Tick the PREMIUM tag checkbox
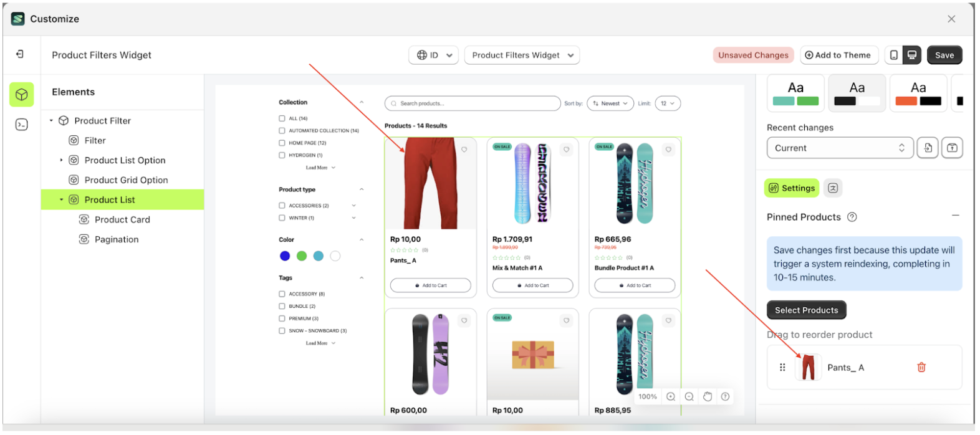Screen dimensions: 980x435 (x=282, y=318)
